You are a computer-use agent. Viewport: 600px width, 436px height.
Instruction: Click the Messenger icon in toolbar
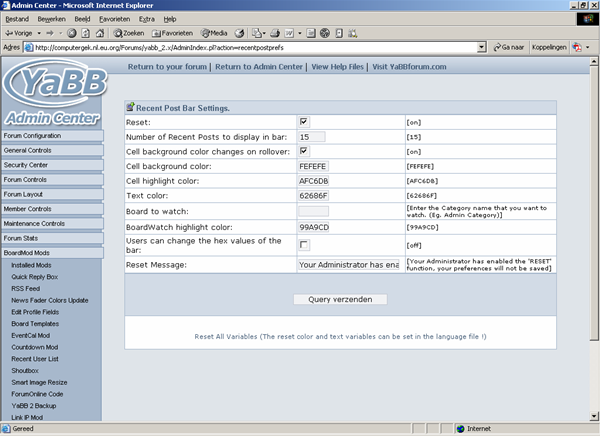pyautogui.click(x=339, y=33)
